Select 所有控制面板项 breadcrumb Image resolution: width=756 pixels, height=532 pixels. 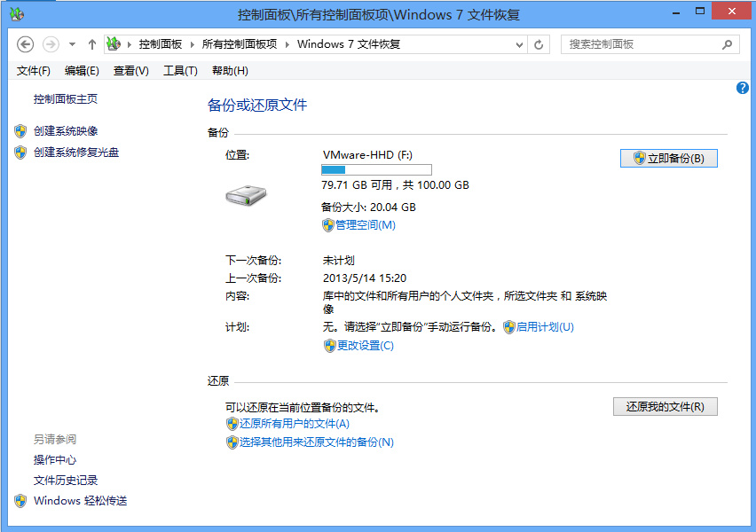240,44
